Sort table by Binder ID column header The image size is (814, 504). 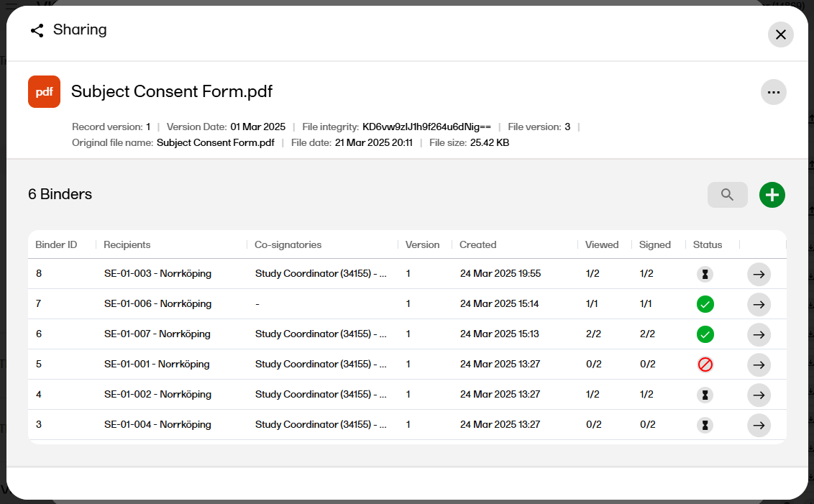pyautogui.click(x=56, y=244)
